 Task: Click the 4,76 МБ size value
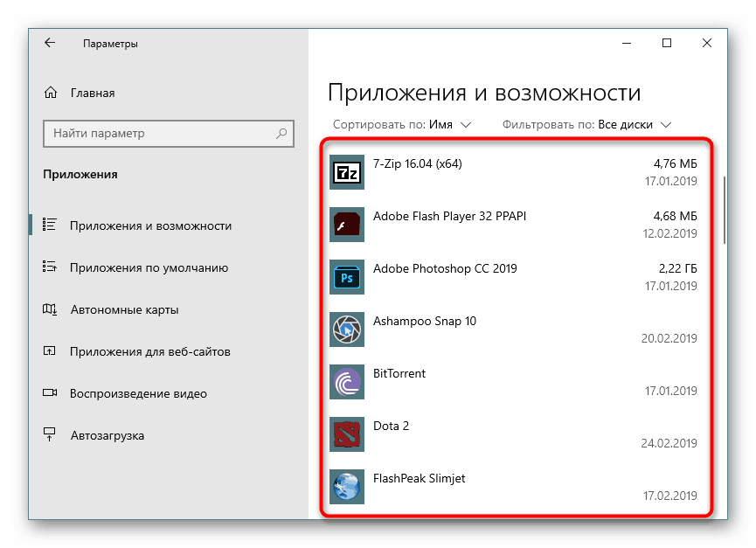(675, 163)
